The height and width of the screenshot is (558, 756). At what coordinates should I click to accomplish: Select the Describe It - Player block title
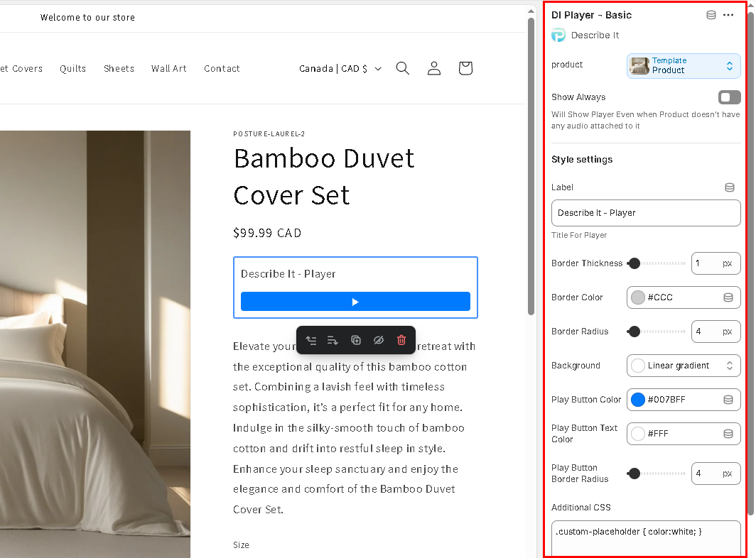pos(288,274)
